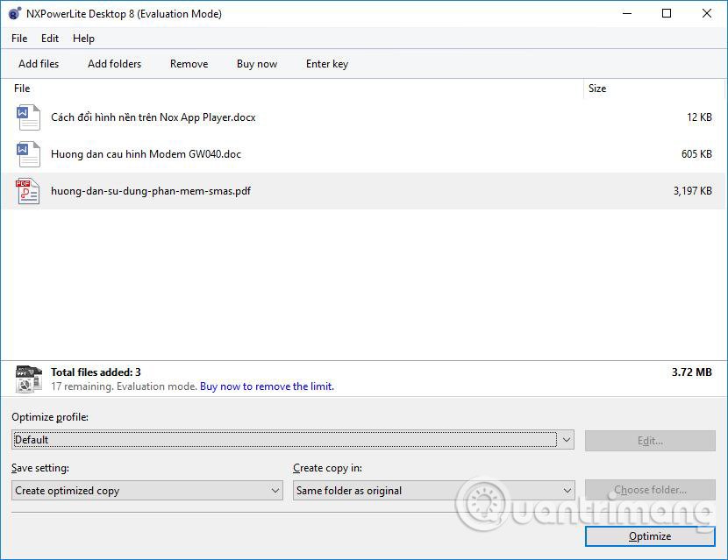Click the Word icon for Modem GW040.doc
The width and height of the screenshot is (728, 560).
pos(28,154)
